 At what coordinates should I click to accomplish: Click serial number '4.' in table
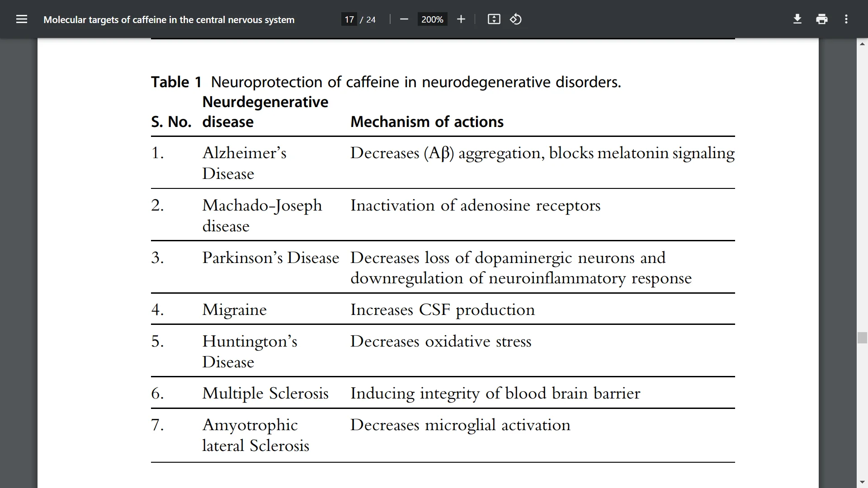point(157,310)
